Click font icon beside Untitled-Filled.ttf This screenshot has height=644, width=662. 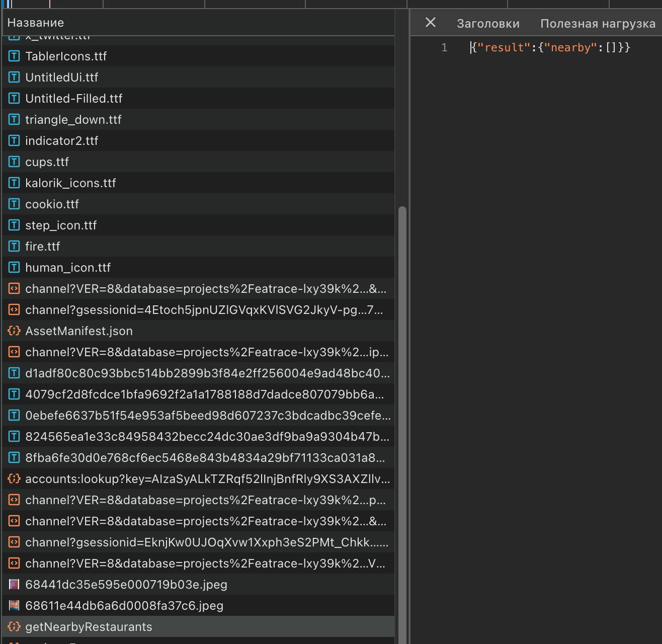pos(14,99)
